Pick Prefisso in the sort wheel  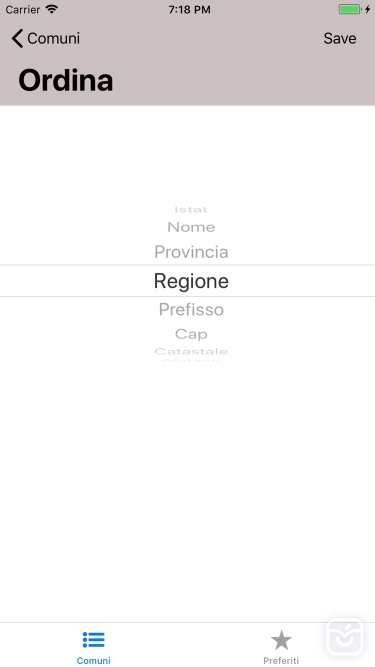191,309
